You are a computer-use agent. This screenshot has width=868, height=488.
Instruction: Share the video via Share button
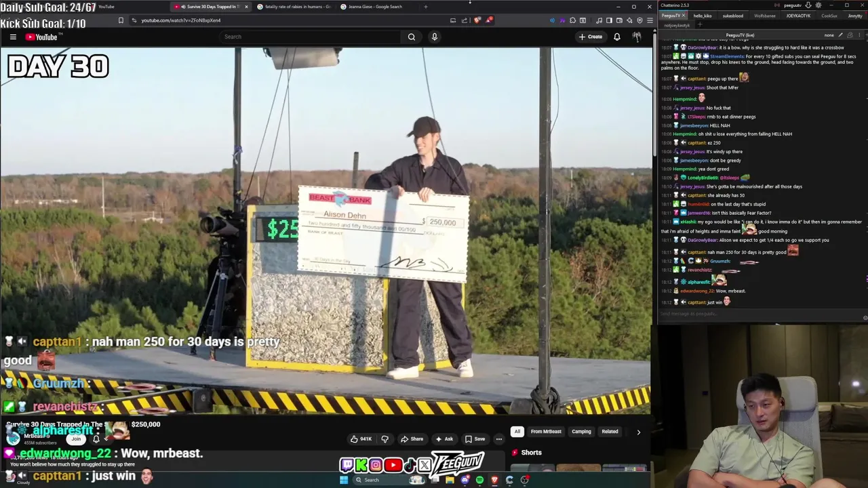tap(412, 439)
